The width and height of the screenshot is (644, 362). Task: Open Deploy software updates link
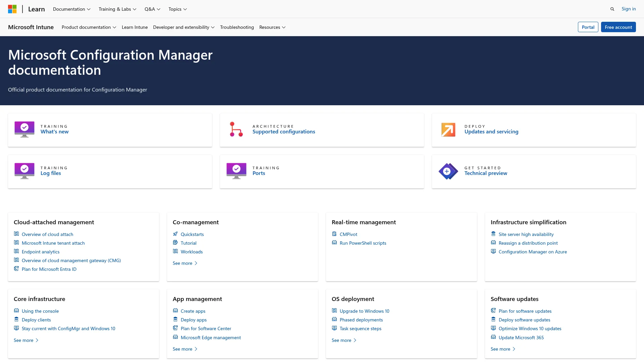[x=524, y=320]
